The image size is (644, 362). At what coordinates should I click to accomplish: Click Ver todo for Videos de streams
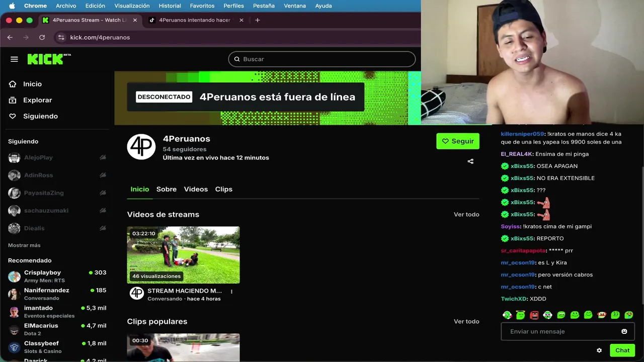click(466, 214)
